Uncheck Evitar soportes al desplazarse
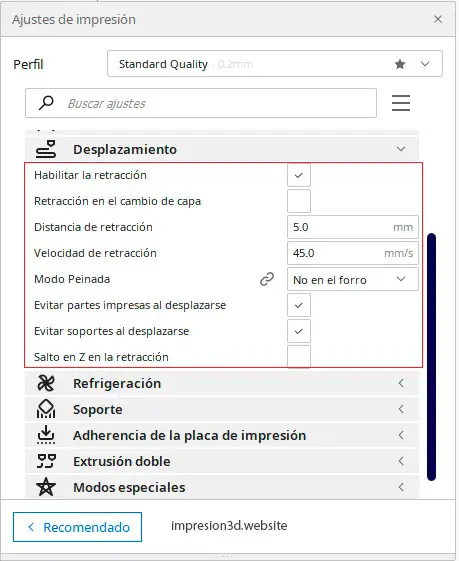Viewport: 459px width, 561px height. (x=299, y=331)
